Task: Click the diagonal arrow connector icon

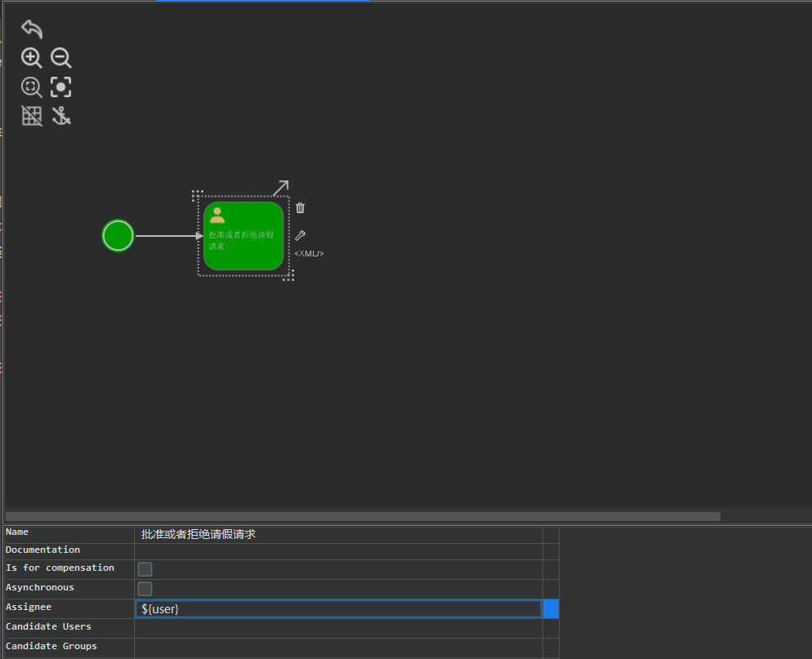Action: coord(281,188)
